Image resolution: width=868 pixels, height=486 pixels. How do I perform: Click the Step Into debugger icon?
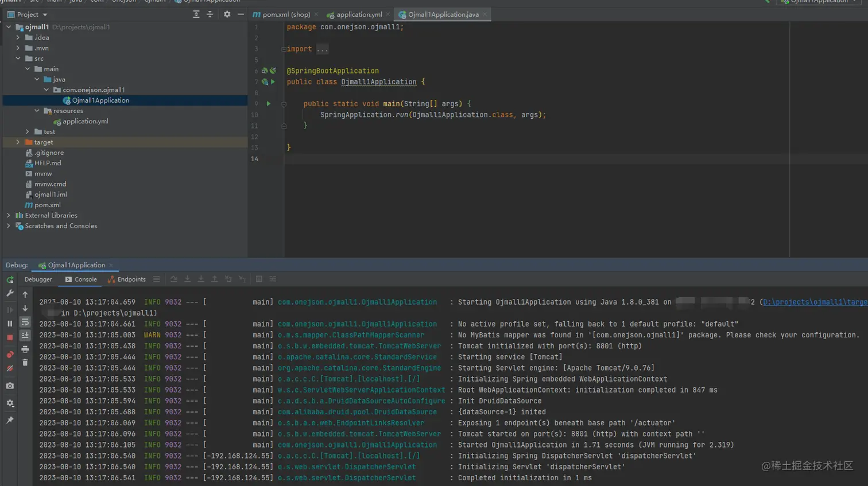pyautogui.click(x=187, y=279)
